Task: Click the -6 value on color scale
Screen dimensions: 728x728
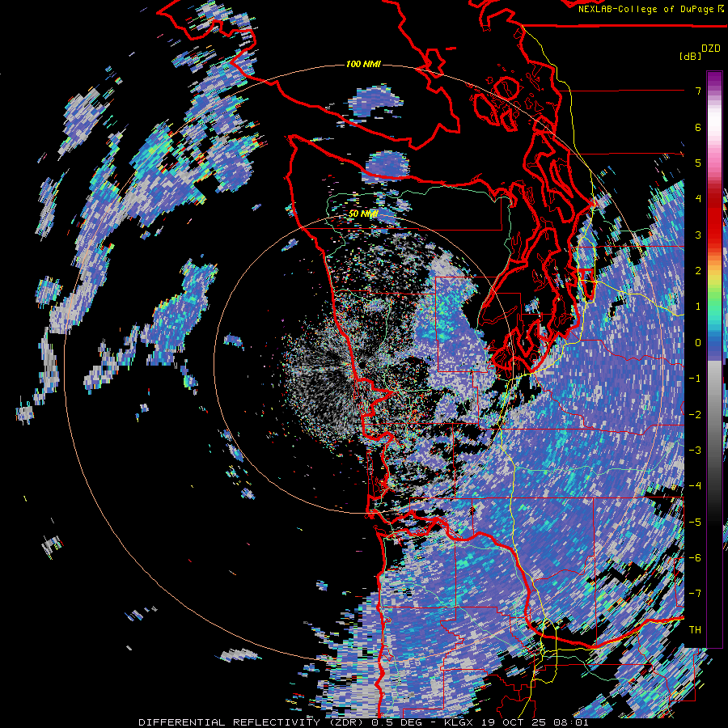Action: click(x=695, y=558)
